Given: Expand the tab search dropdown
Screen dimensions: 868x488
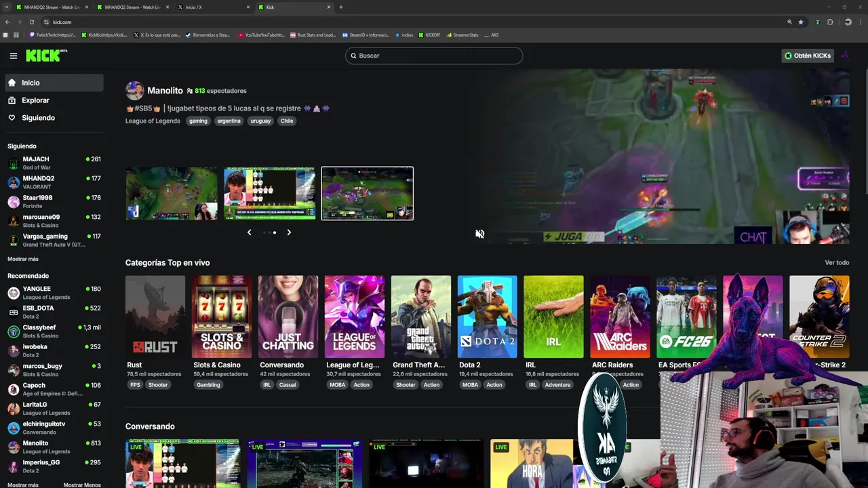Looking at the screenshot, I should tap(7, 7).
